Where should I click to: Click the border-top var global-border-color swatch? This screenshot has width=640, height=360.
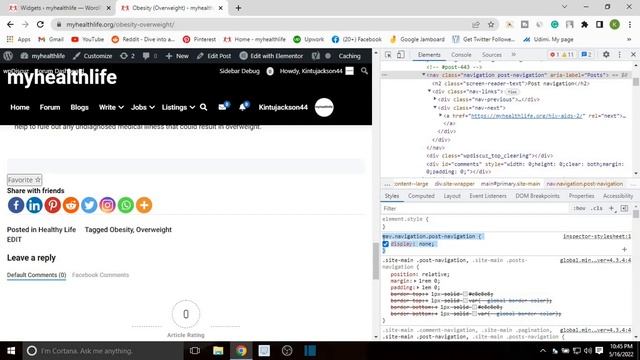465,301
